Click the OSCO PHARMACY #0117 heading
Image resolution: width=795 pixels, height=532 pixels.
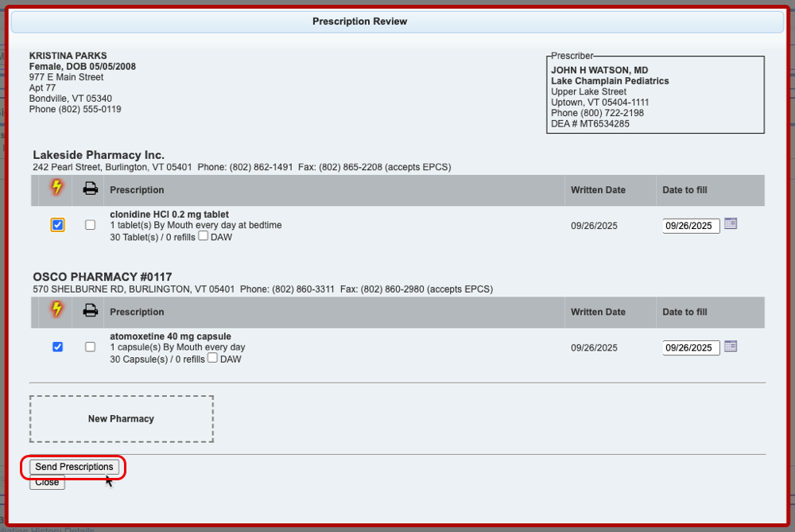(x=103, y=277)
